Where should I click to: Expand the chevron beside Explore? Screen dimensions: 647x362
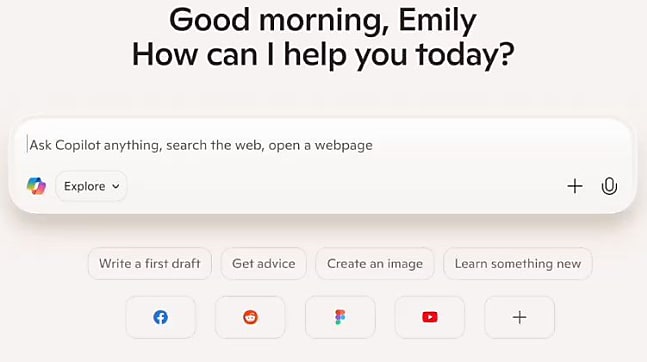116,187
